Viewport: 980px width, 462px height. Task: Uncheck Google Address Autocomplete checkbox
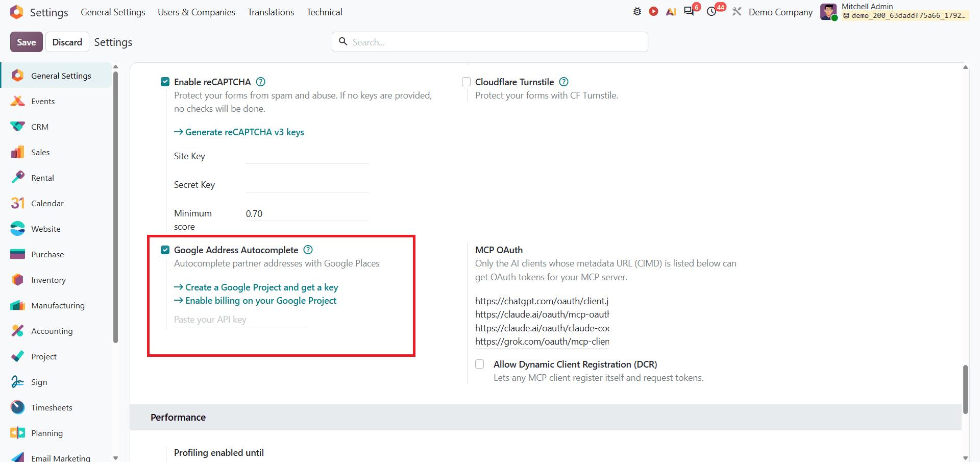165,250
